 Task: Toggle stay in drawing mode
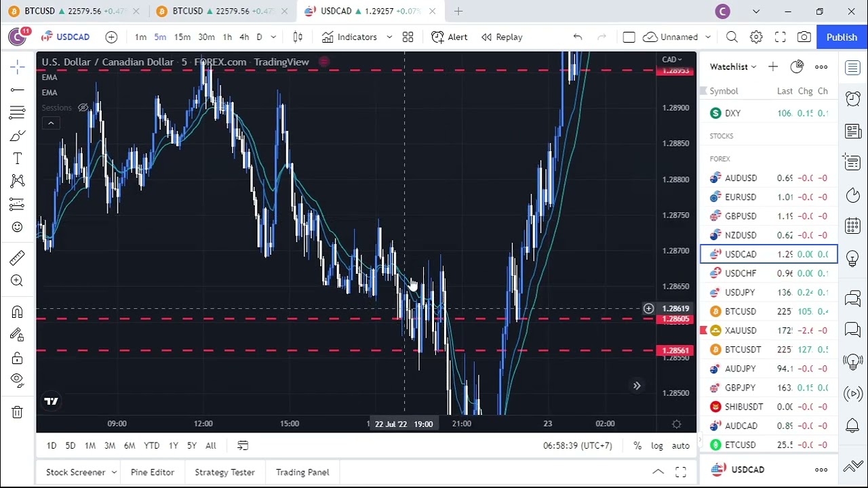point(17,334)
